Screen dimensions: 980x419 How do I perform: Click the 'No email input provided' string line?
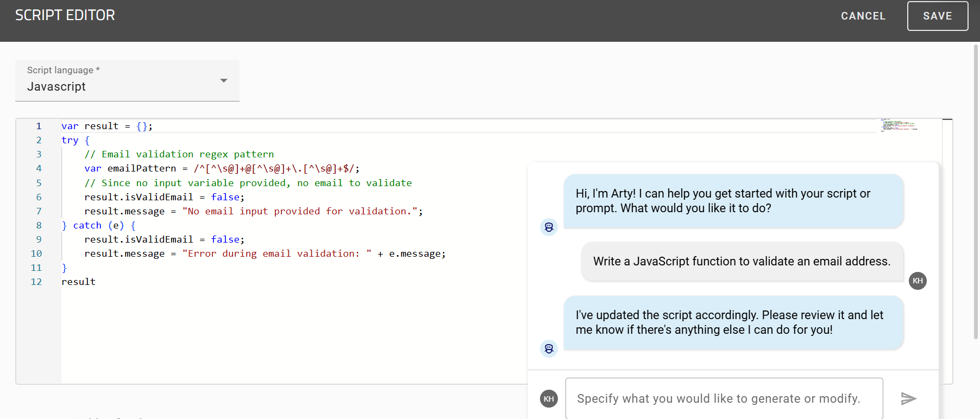pyautogui.click(x=254, y=211)
